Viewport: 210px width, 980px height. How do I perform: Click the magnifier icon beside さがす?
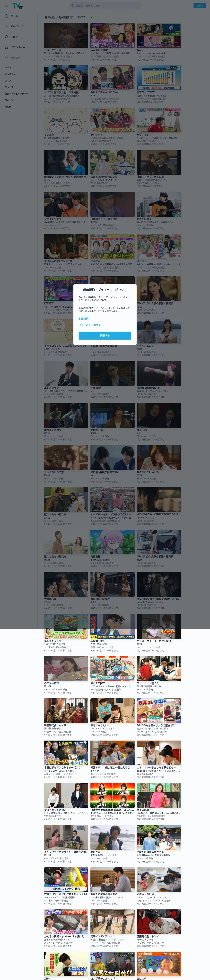pos(7,37)
